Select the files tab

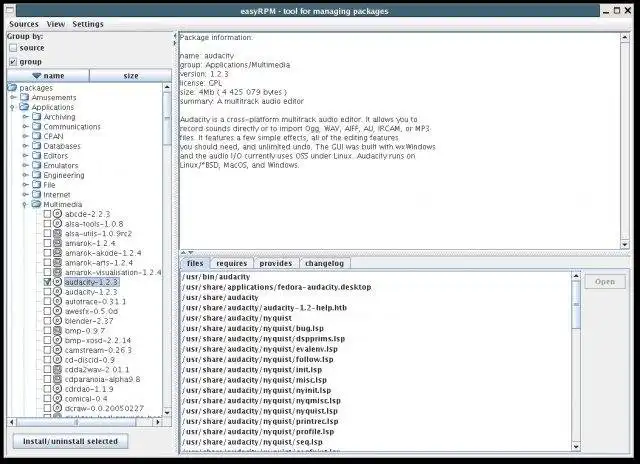coord(195,263)
